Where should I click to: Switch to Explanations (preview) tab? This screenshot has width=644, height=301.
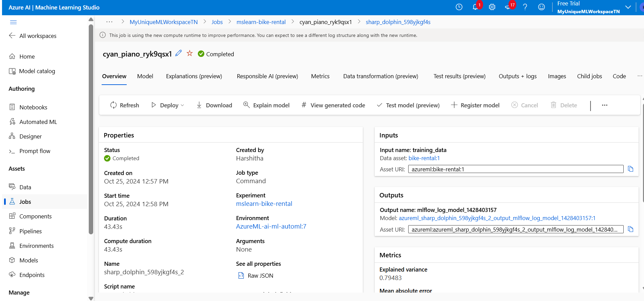point(194,76)
